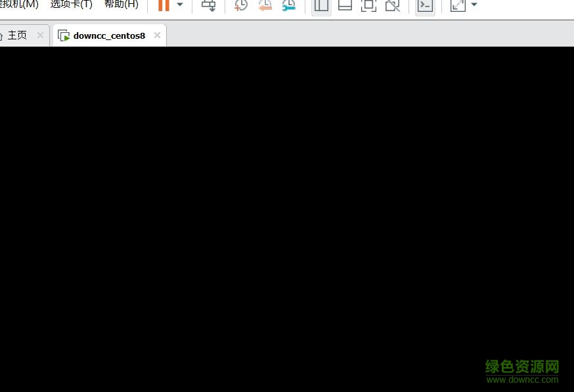Close the downcc_centos8 tab
Screen dimensions: 574x392
157,35
